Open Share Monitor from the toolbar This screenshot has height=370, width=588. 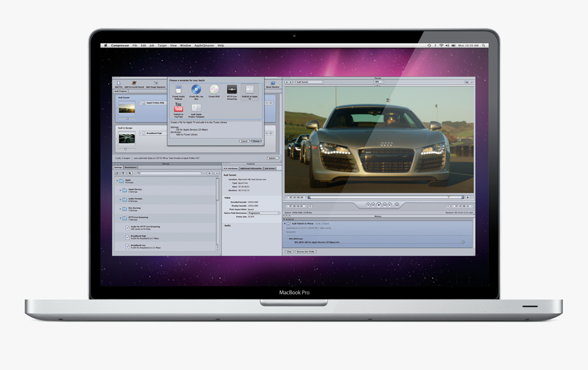pyautogui.click(x=272, y=83)
